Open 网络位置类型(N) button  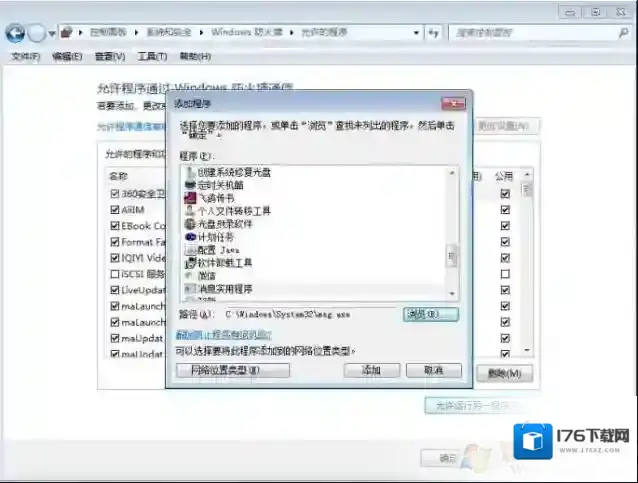click(233, 370)
